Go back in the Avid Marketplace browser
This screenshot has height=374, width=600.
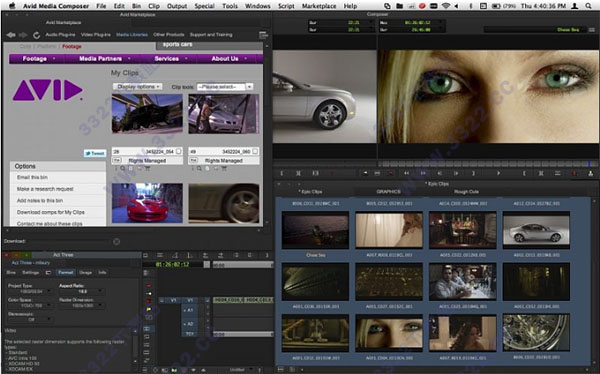click(x=11, y=35)
